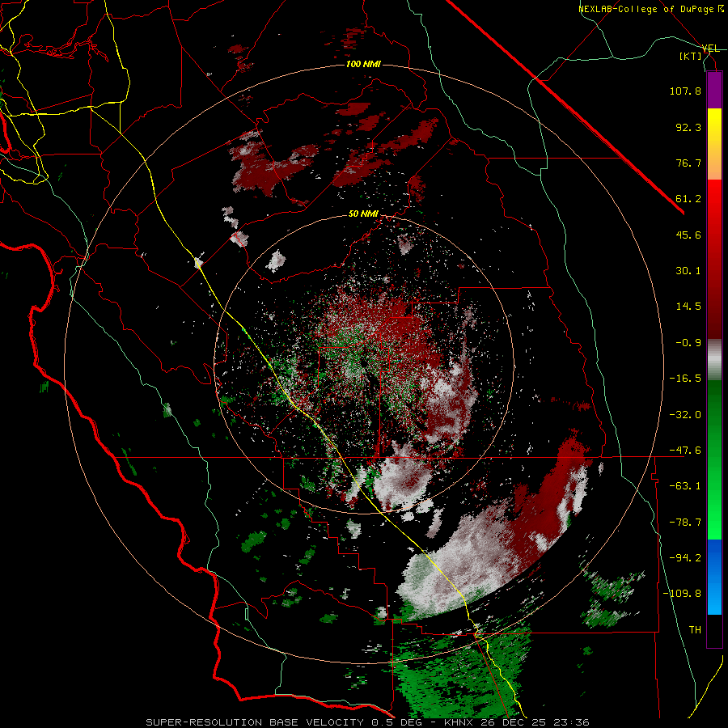Click the -78.7 velocity scale value
728x728 pixels.
point(685,523)
